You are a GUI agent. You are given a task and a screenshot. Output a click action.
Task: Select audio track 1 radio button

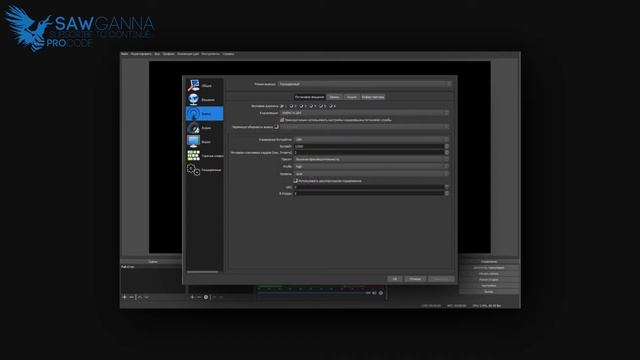tap(282, 106)
